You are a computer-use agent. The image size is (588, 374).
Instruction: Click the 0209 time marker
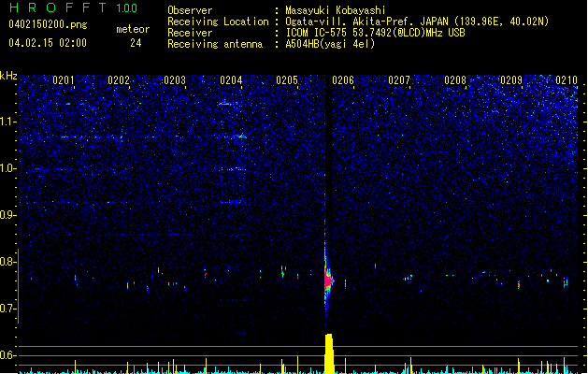511,80
